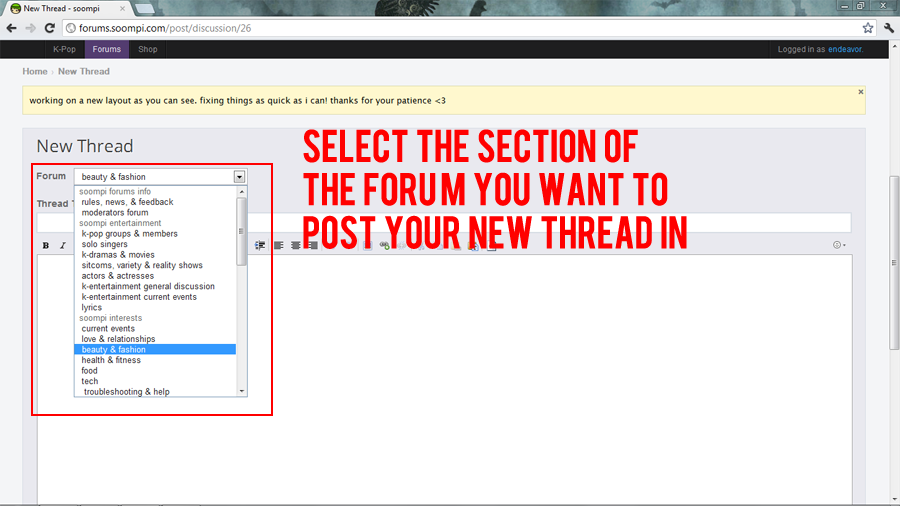This screenshot has width=900, height=506.
Task: Open the K-Pop nav tab
Action: pyautogui.click(x=64, y=49)
